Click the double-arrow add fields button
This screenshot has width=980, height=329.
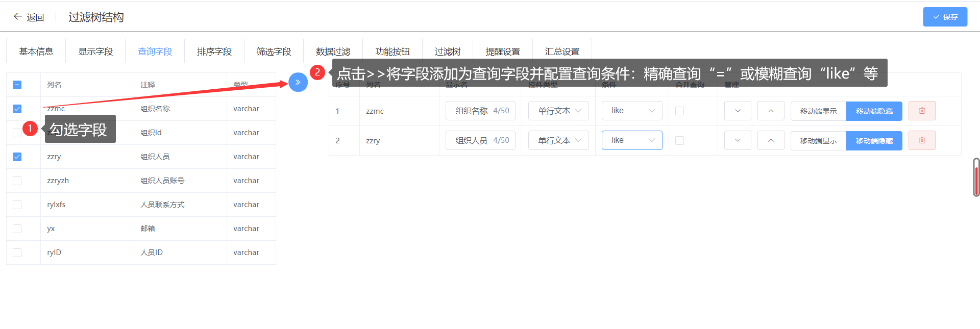pos(298,82)
